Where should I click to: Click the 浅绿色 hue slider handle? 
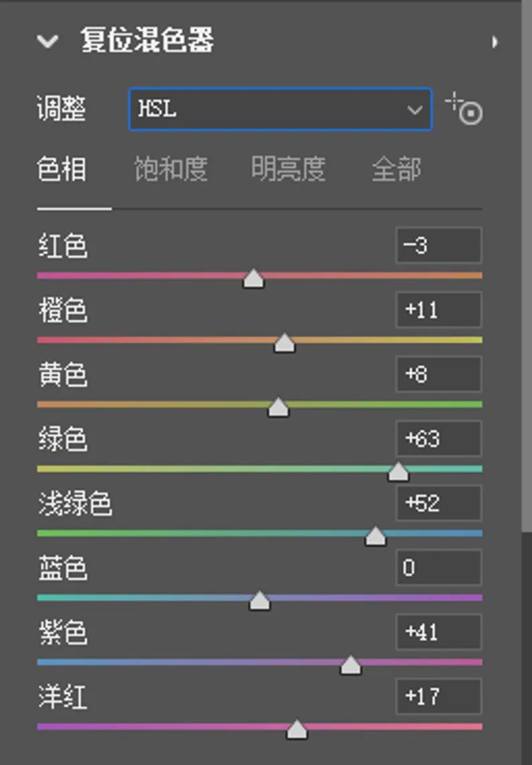[x=375, y=536]
